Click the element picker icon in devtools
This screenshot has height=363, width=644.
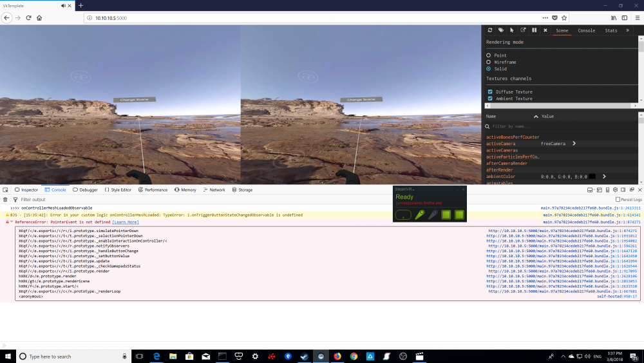click(5, 190)
